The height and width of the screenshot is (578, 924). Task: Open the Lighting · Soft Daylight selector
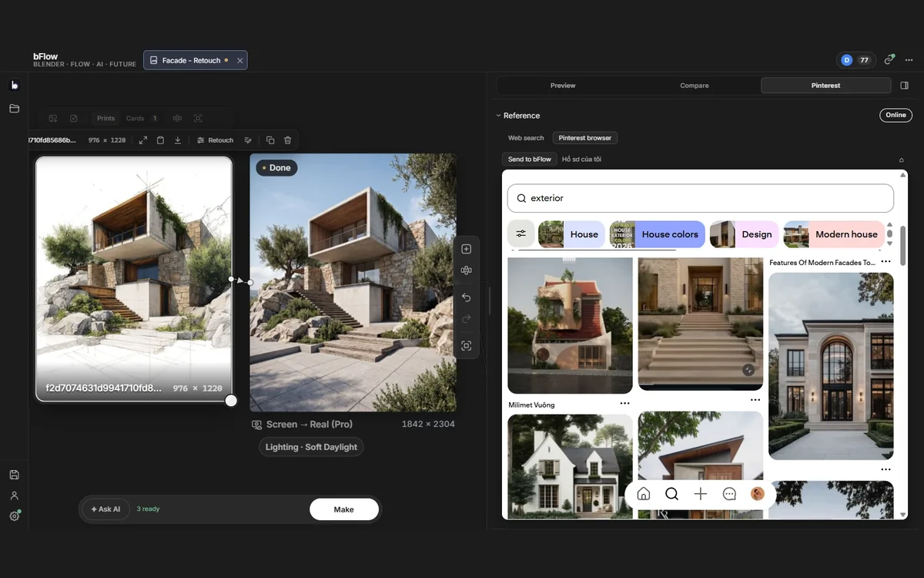click(x=312, y=447)
